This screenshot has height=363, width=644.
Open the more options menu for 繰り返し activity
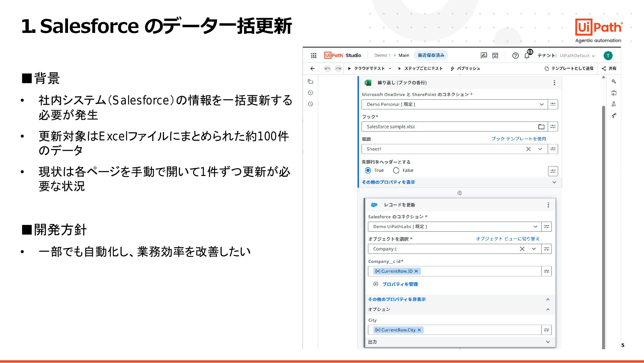coord(554,83)
